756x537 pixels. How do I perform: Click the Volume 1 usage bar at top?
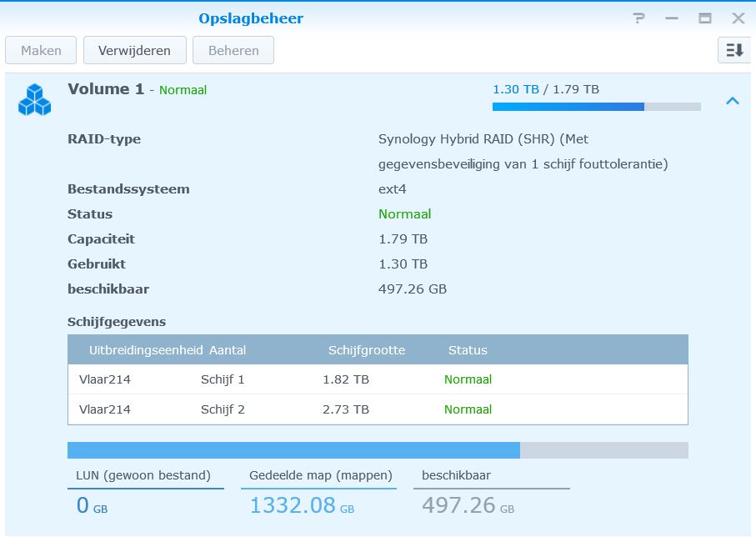point(596,107)
